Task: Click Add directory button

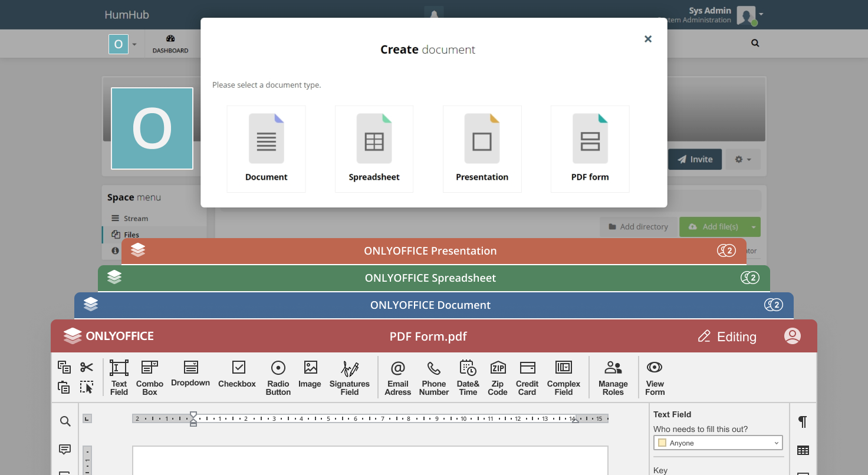Action: click(x=638, y=227)
